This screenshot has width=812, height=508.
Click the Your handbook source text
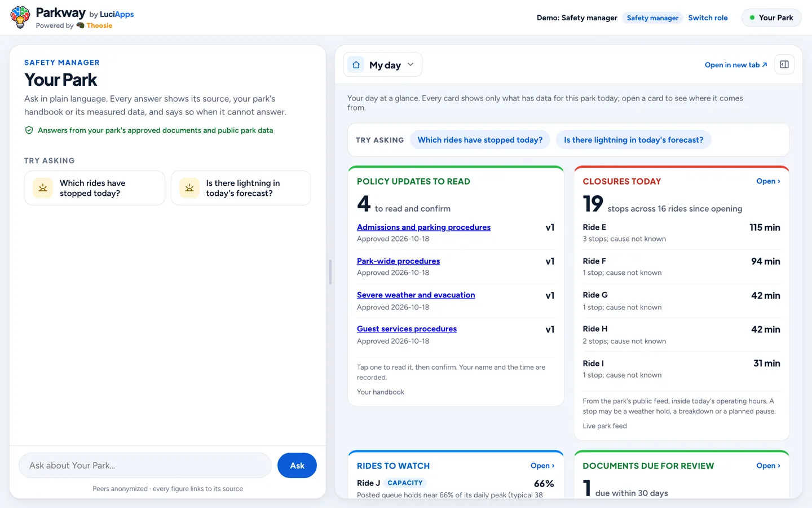381,392
